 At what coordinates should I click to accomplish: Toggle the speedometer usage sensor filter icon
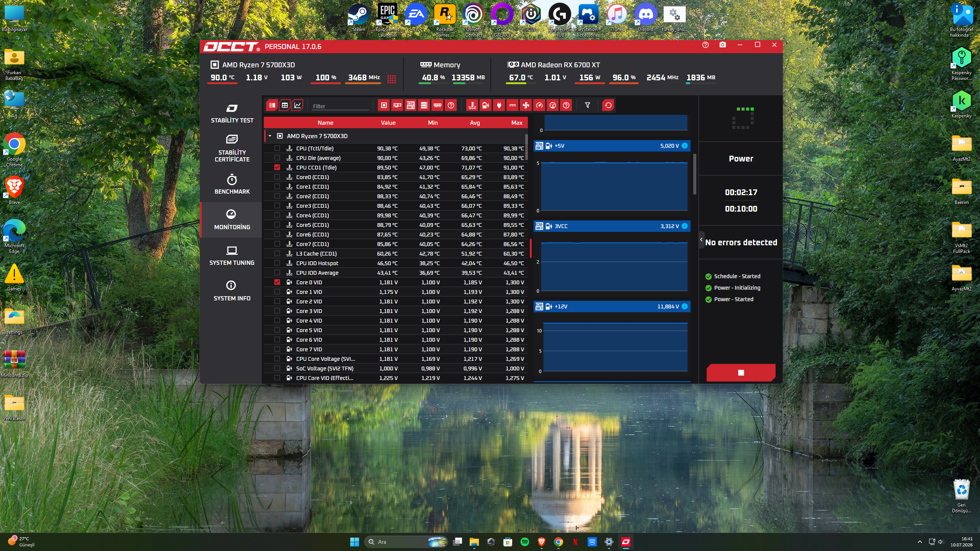coord(539,105)
